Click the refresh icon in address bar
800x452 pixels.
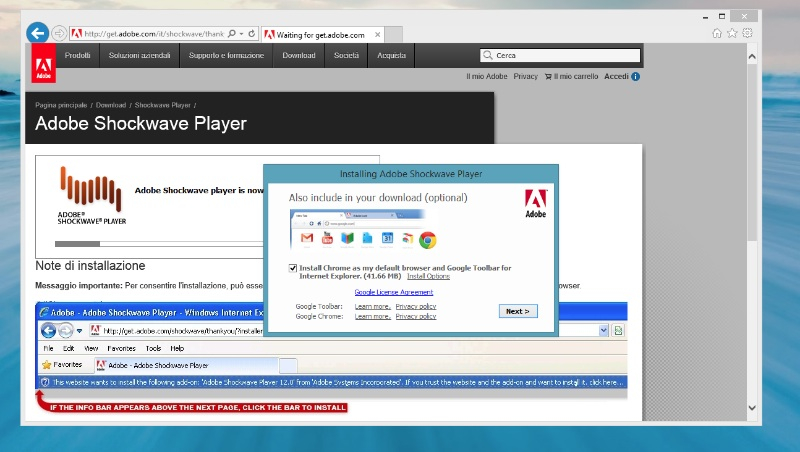(x=251, y=34)
